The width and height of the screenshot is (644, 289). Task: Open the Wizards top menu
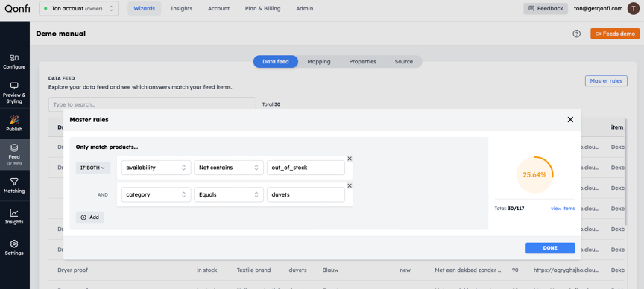144,8
